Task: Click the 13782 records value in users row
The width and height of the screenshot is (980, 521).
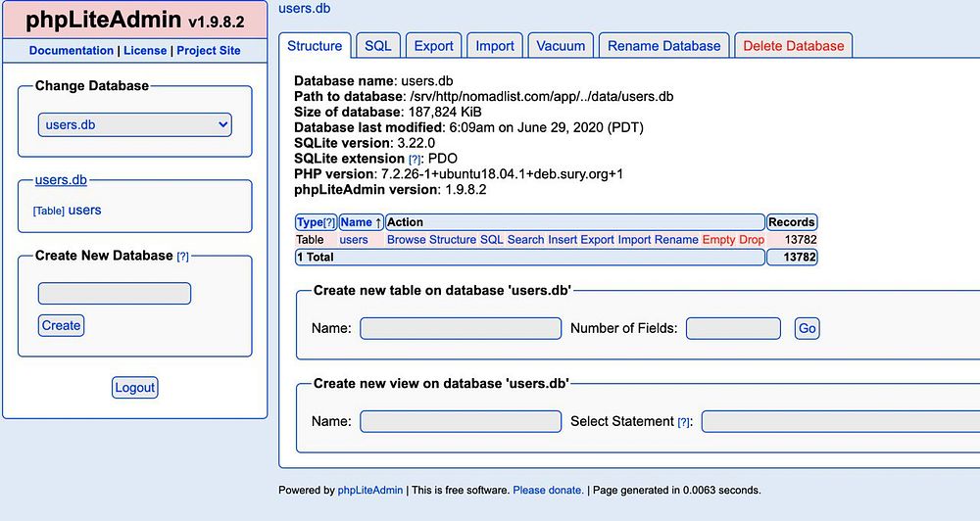Action: (x=801, y=240)
